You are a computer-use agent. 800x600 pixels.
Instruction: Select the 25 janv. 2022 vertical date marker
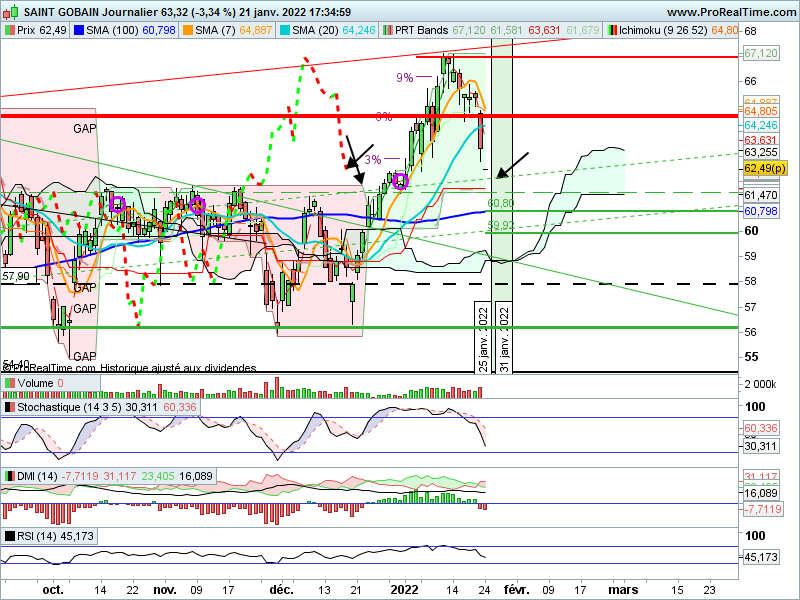pyautogui.click(x=483, y=338)
